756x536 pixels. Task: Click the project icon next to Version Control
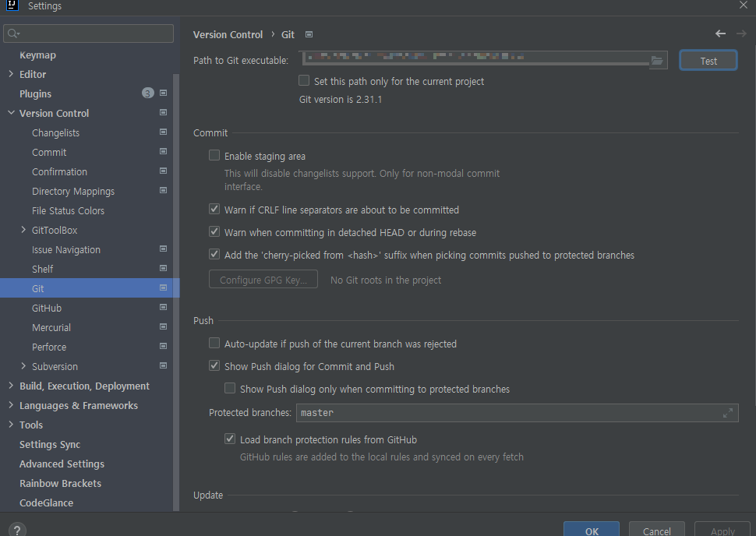(x=164, y=112)
